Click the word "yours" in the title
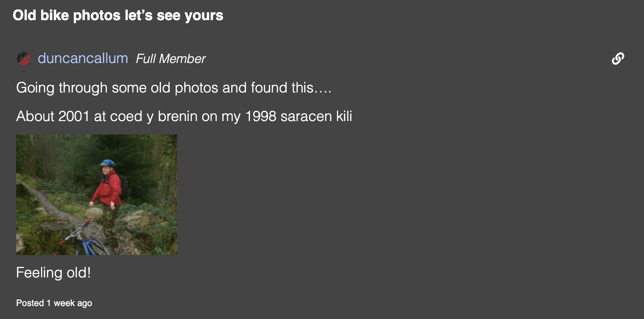This screenshot has width=644, height=319. 205,16
